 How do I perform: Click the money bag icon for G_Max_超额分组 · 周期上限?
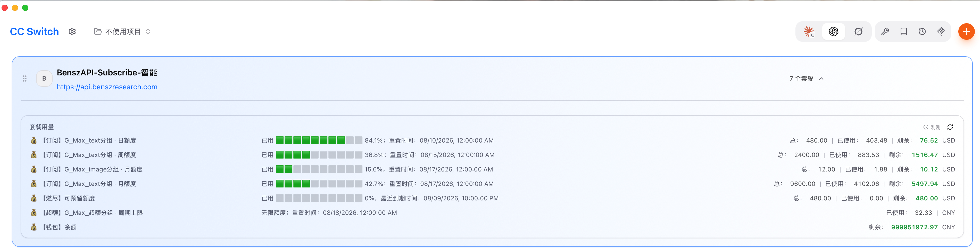(x=34, y=213)
